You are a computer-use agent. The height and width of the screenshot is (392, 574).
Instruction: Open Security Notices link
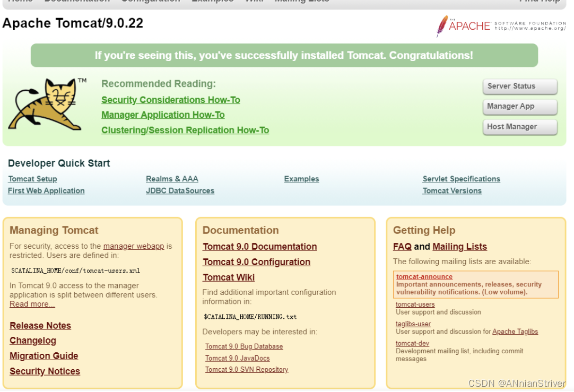(x=45, y=371)
